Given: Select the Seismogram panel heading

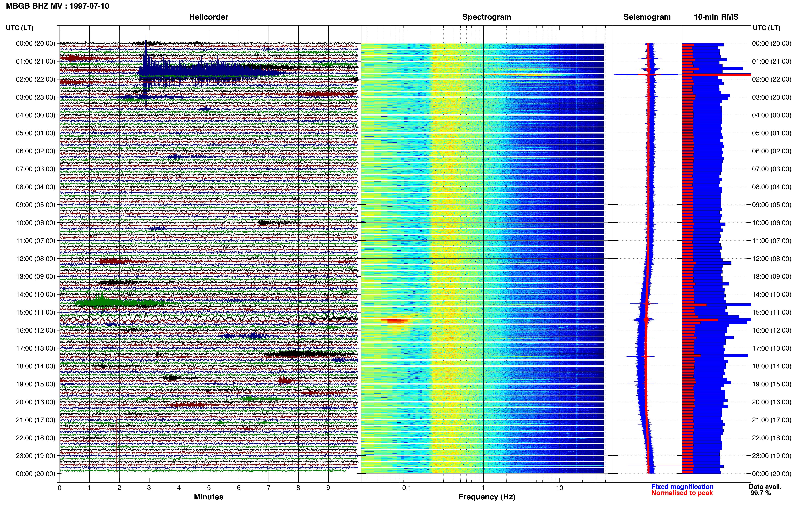Looking at the screenshot, I should (647, 17).
